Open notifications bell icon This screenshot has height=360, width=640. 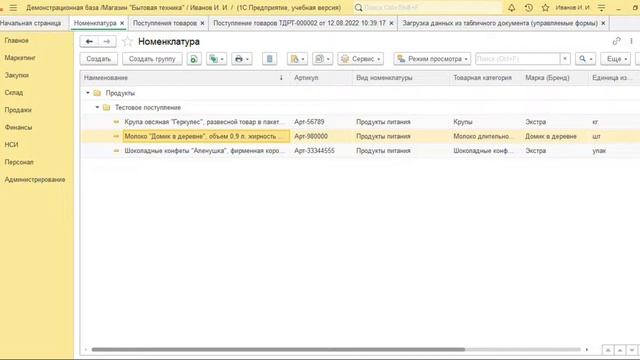click(511, 8)
